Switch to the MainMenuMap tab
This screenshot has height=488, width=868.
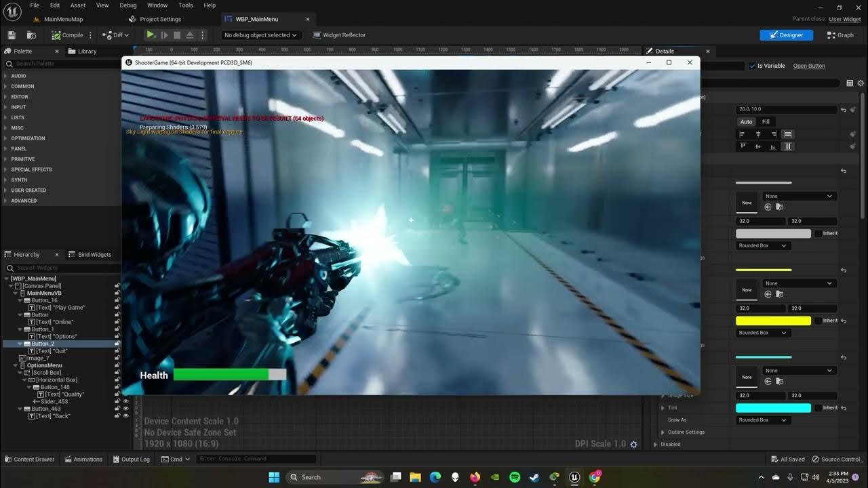58,19
